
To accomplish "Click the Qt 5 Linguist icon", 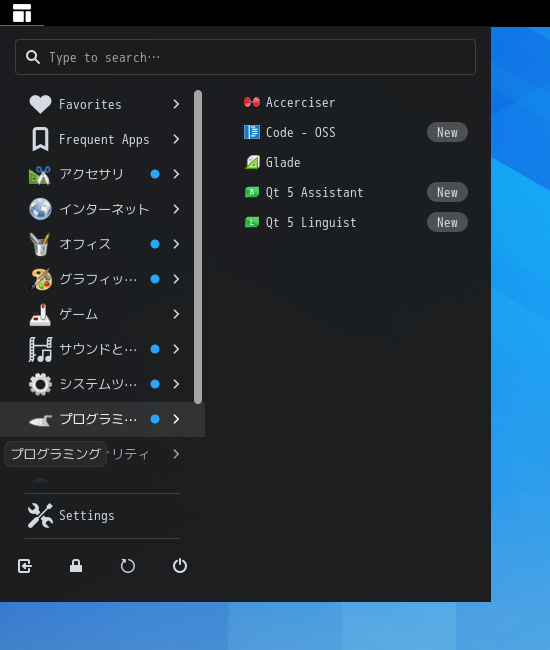I will (252, 223).
